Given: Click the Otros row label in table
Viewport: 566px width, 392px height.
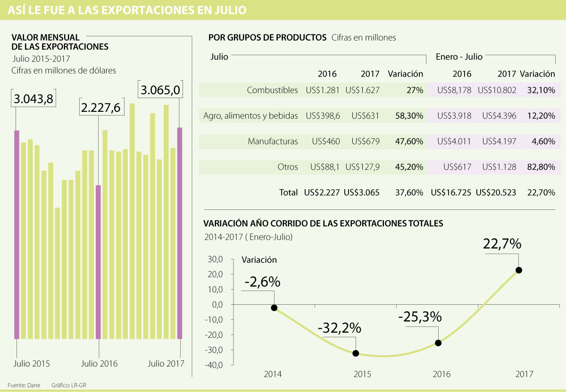Looking at the screenshot, I should tap(288, 167).
